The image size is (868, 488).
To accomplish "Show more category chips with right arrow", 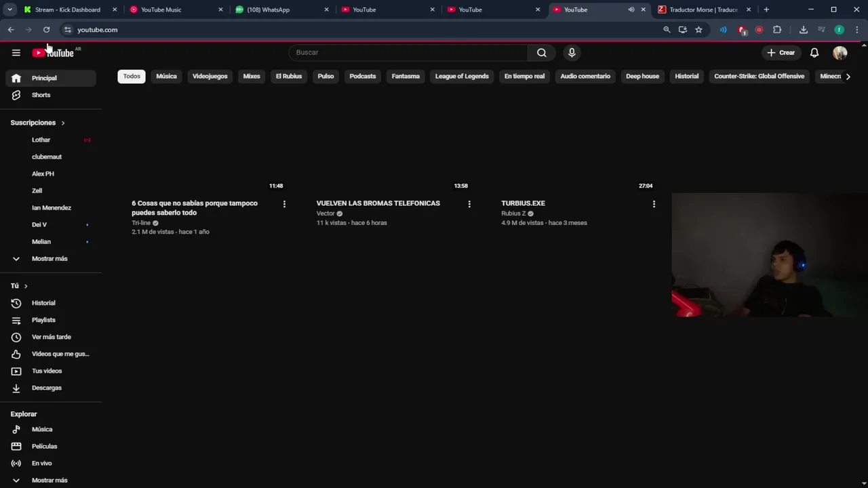I will [x=848, y=77].
